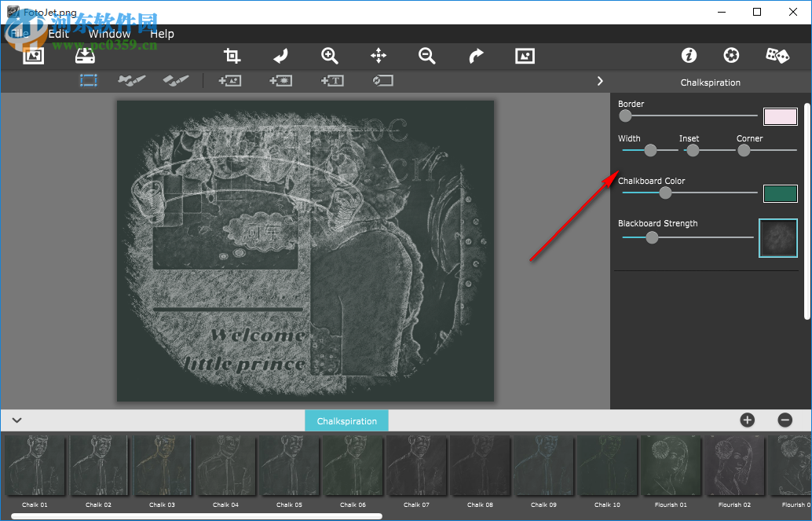The width and height of the screenshot is (812, 521).
Task: Select the crop tool
Action: pyautogui.click(x=232, y=56)
